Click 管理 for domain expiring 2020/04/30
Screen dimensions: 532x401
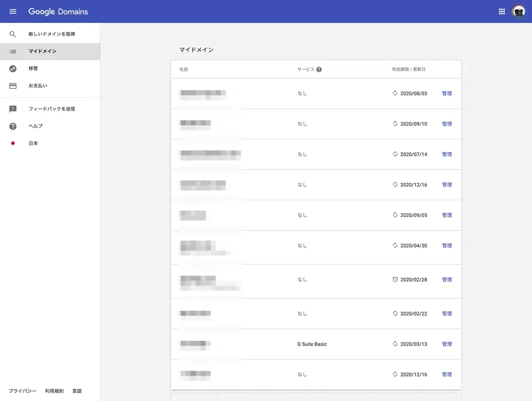pyautogui.click(x=447, y=246)
